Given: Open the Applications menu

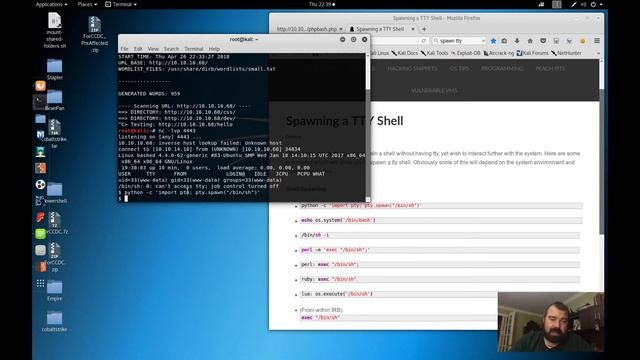Looking at the screenshot, I should (x=51, y=4).
